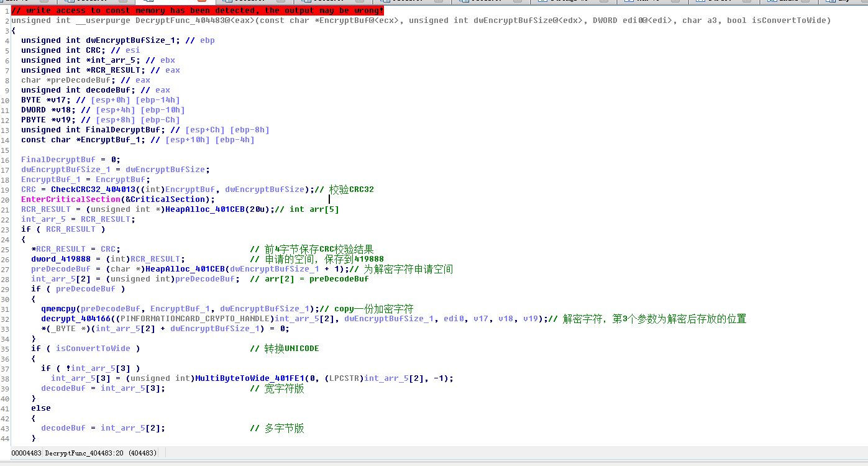Screen dimensions: 868x466
Task: Click the '// 校验CRC32' comment
Action: pos(344,190)
